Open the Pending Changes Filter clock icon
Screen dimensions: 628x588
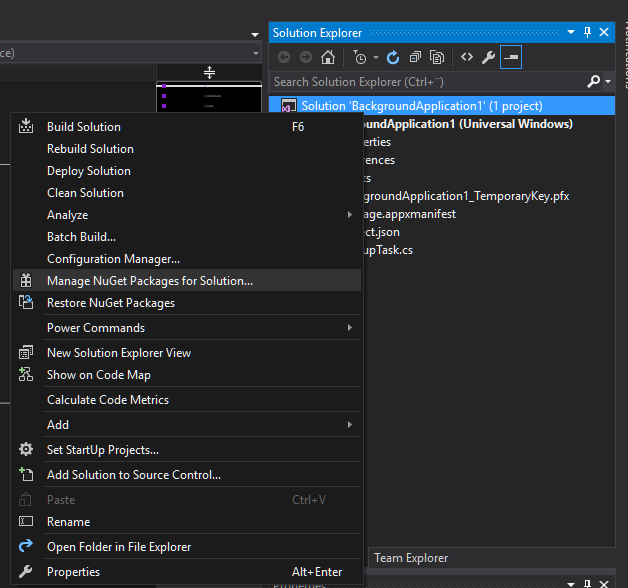[360, 57]
